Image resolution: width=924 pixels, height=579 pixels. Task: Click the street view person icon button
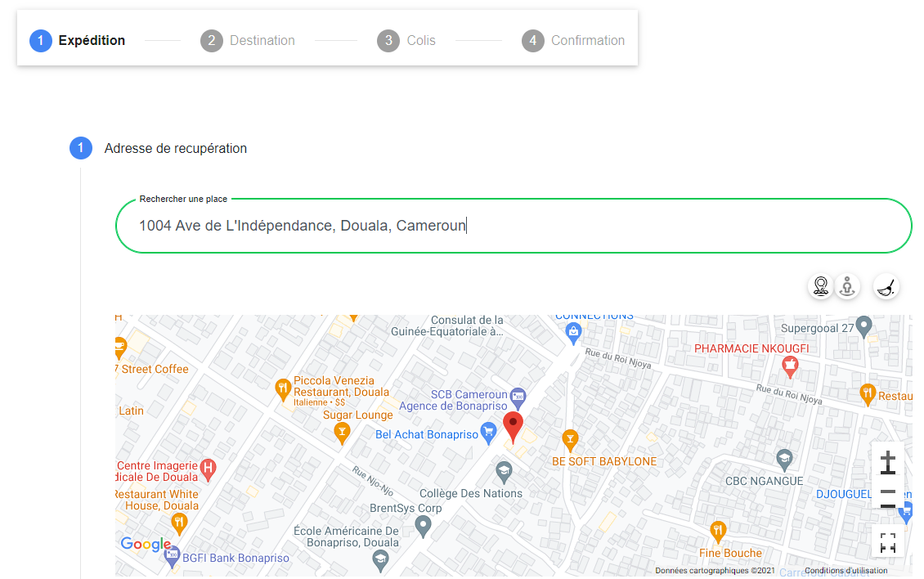coord(848,287)
